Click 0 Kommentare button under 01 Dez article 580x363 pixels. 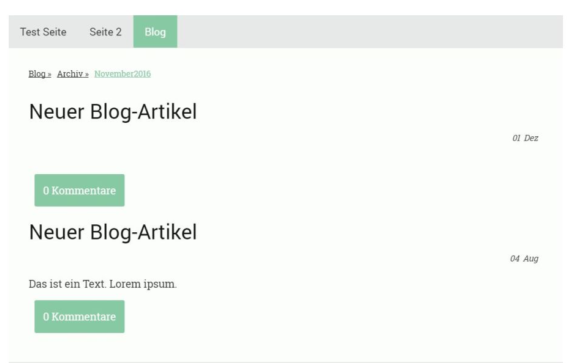point(80,190)
